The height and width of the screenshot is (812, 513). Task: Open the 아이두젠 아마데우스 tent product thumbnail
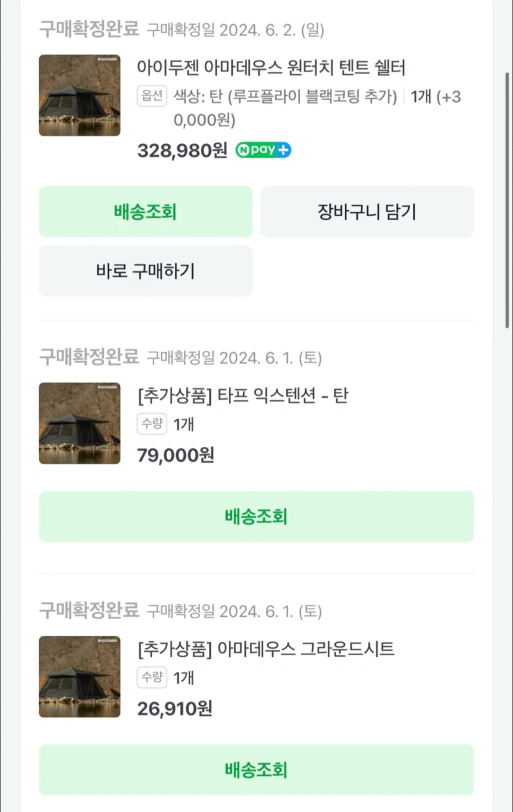pyautogui.click(x=80, y=95)
